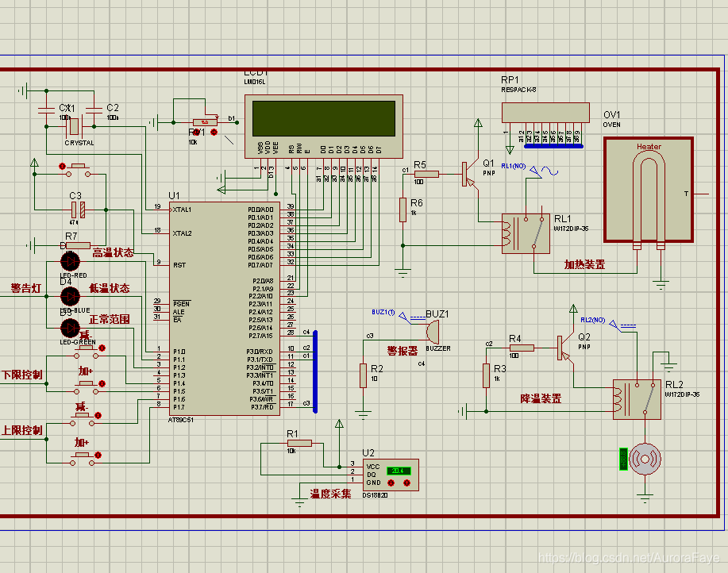Select the Q1 PNP transistor
This screenshot has height=573, width=728.
[x=470, y=175]
